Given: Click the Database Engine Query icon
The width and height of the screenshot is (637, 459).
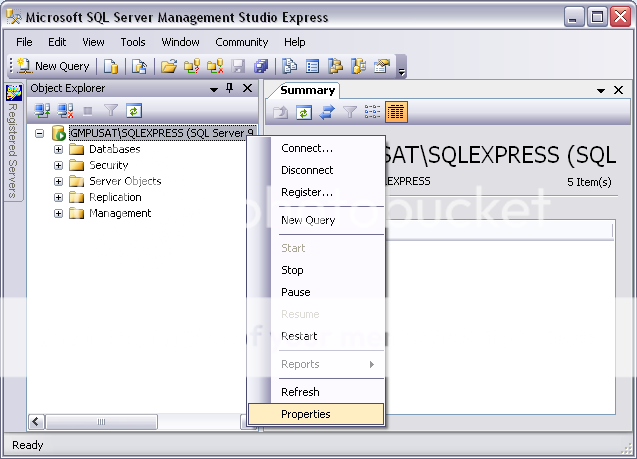Looking at the screenshot, I should pyautogui.click(x=110, y=66).
